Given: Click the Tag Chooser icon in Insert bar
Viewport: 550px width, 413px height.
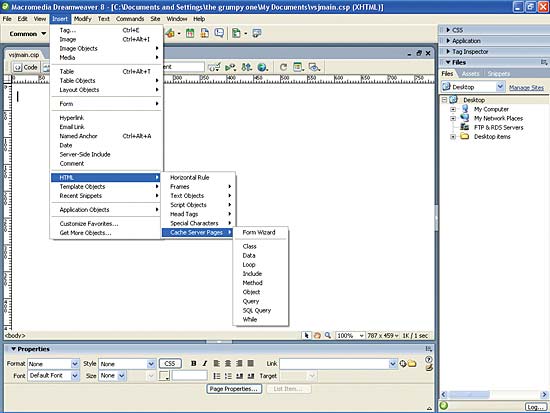Looking at the screenshot, I should 257,33.
